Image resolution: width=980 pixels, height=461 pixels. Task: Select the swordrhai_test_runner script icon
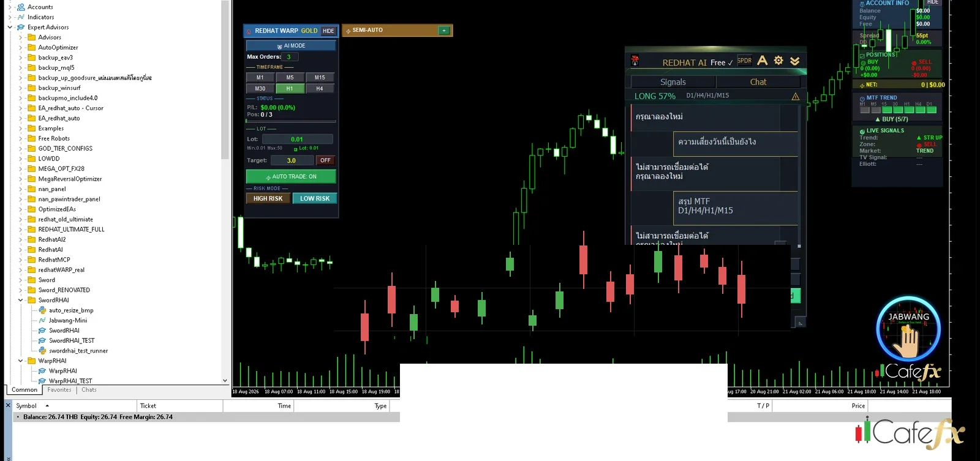pyautogui.click(x=42, y=351)
